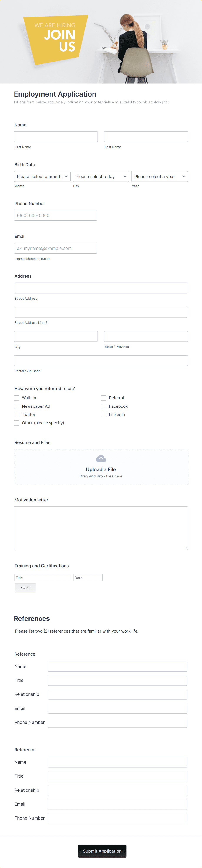Click the Street Address field
Viewport: 202px width, 868px height.
point(101,288)
